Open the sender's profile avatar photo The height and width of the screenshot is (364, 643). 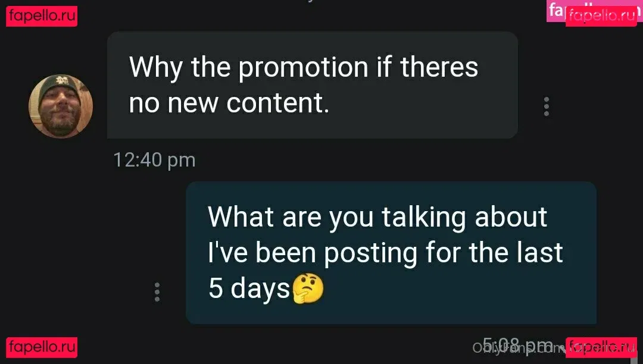click(x=61, y=106)
